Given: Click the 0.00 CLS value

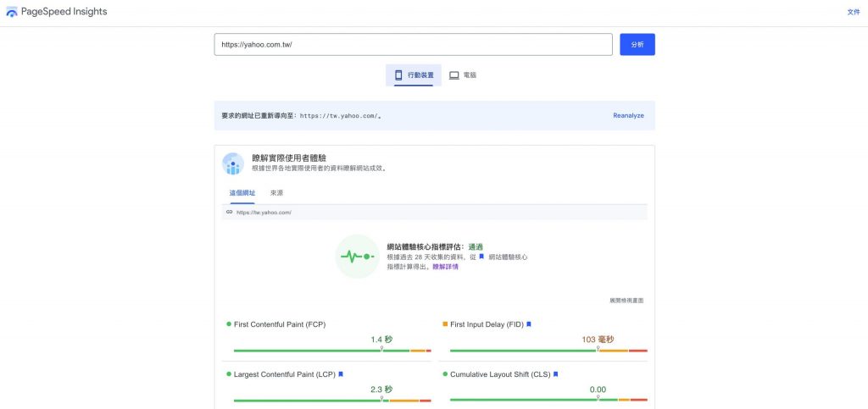Looking at the screenshot, I should coord(598,390).
